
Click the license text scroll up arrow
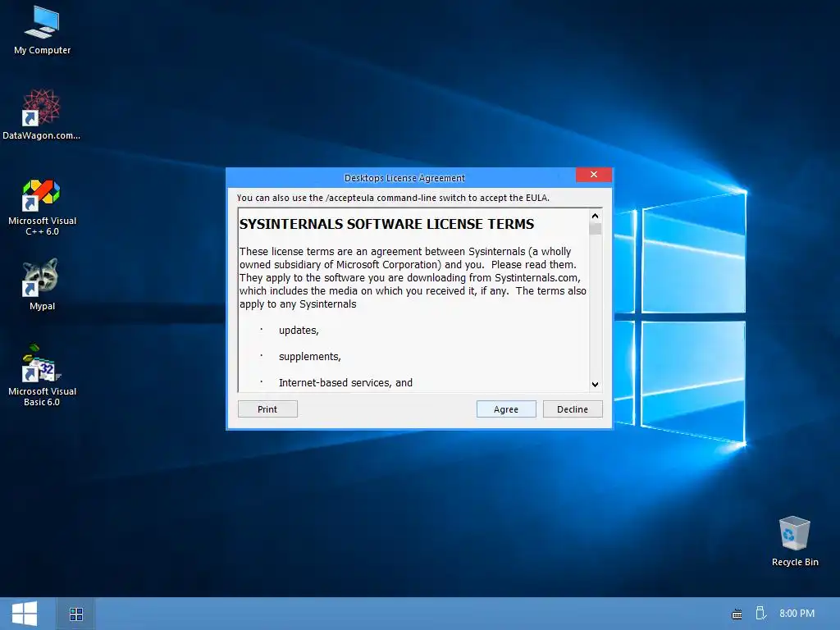point(596,216)
